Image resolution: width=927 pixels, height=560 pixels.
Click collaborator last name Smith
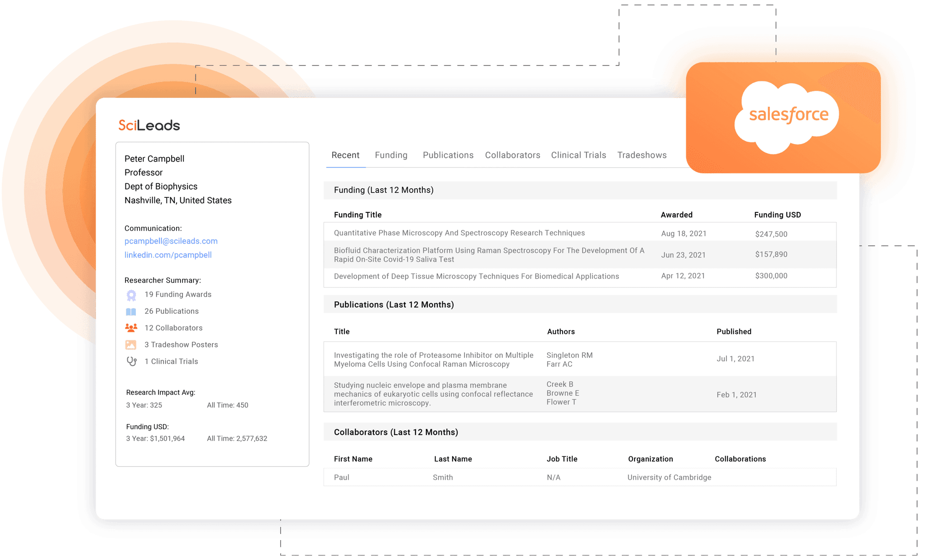click(443, 478)
